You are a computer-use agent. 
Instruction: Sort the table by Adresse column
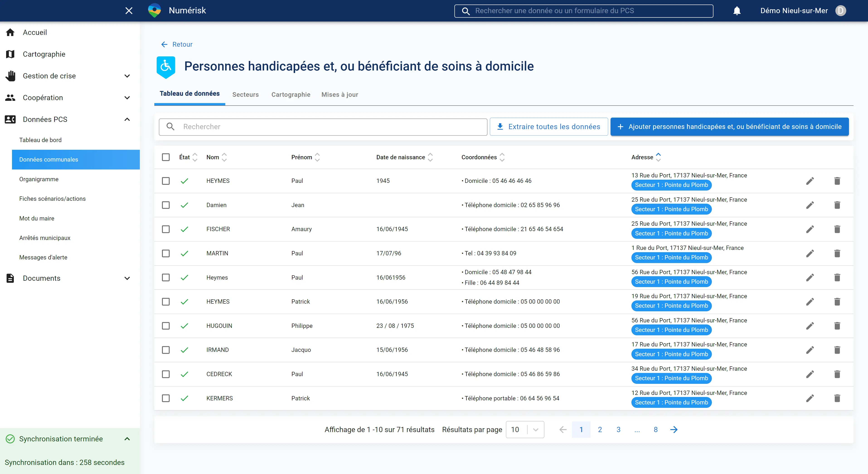(658, 157)
